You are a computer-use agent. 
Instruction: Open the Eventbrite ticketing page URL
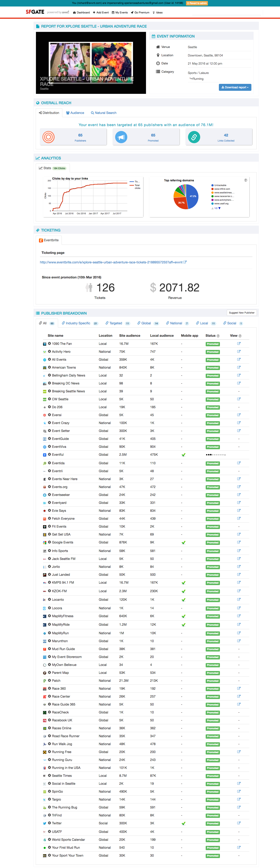(x=111, y=262)
